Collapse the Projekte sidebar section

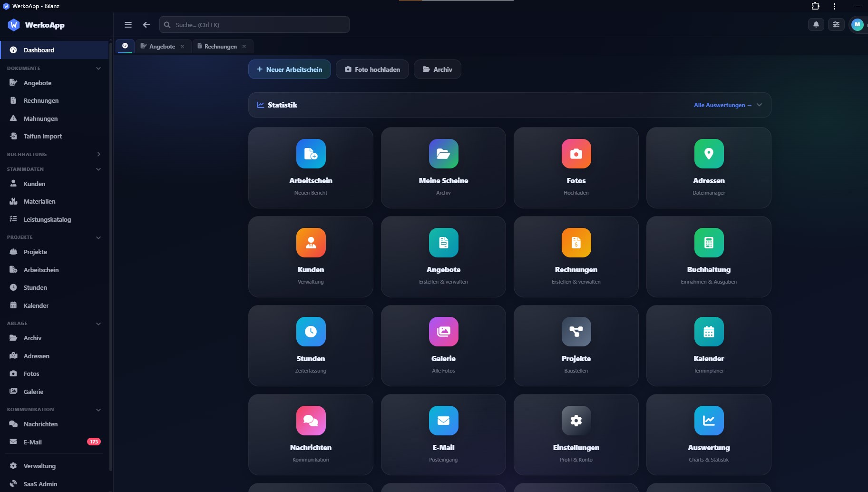click(x=98, y=237)
